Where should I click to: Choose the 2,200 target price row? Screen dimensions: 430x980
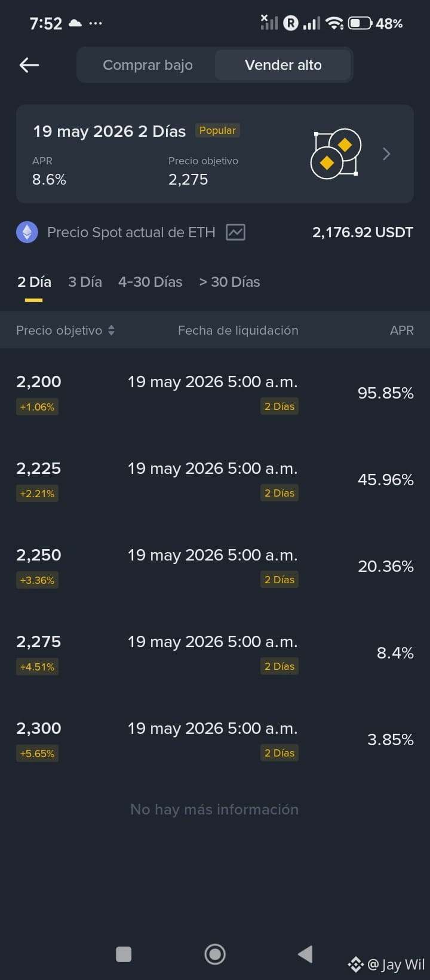pos(215,393)
